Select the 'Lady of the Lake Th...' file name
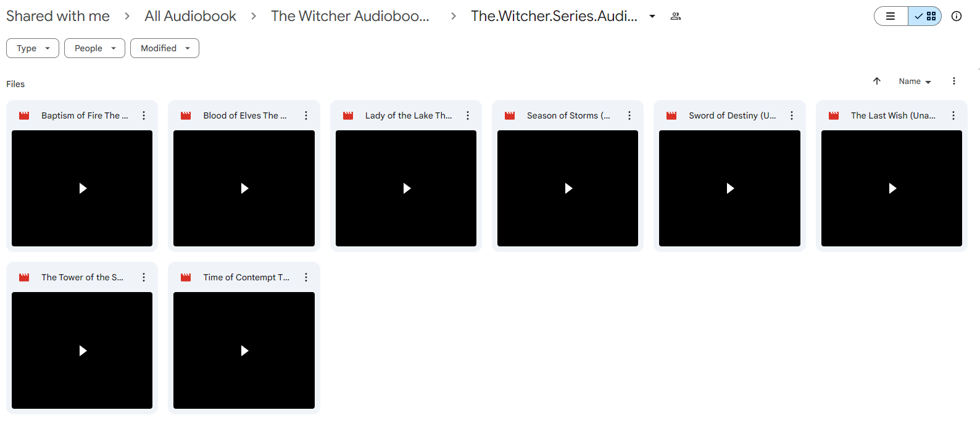 [x=409, y=115]
